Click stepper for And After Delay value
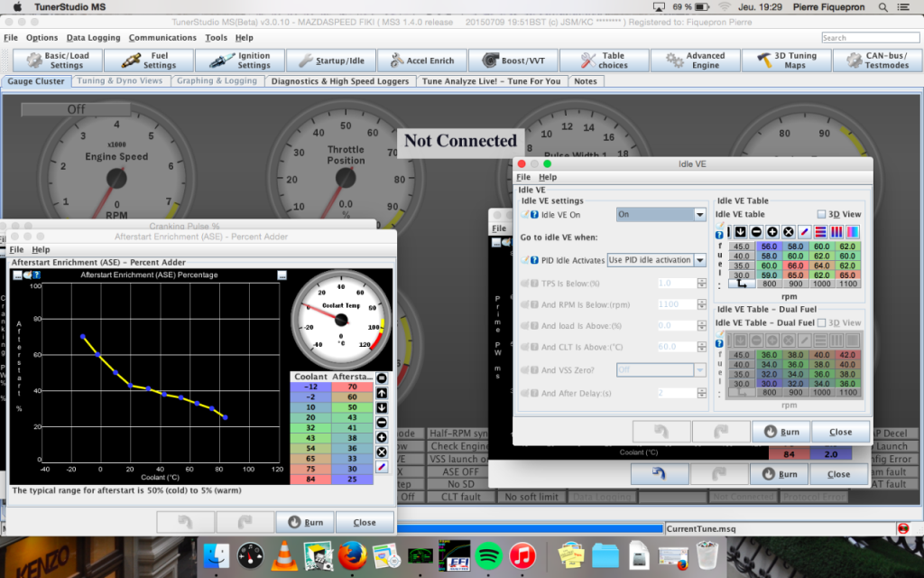Viewport: 924px width, 578px height. tap(701, 393)
